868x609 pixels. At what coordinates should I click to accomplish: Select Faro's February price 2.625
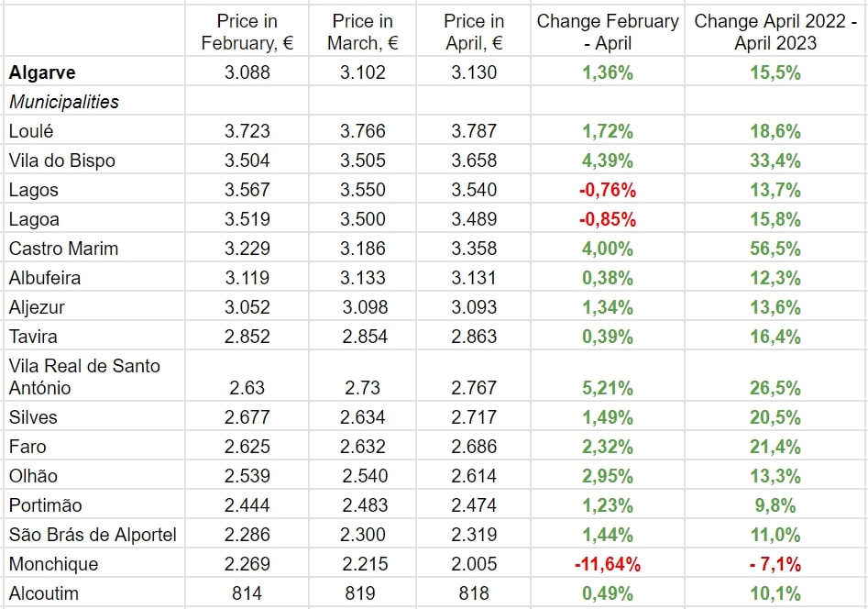click(x=247, y=447)
